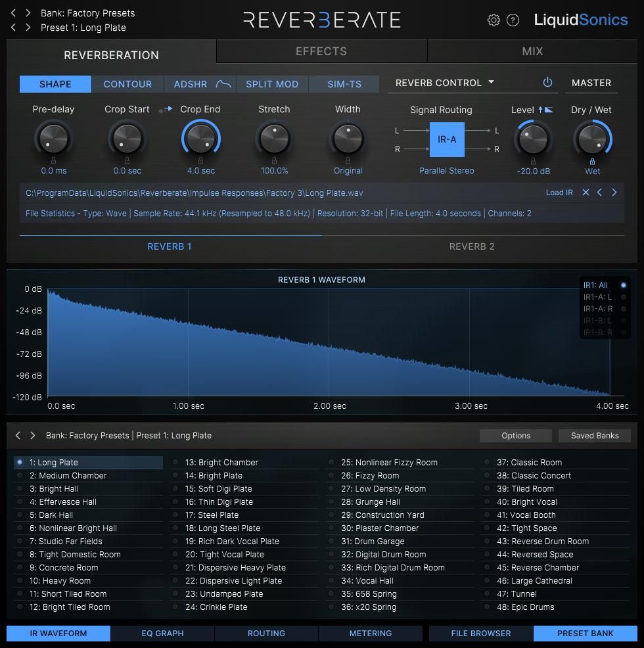644x648 pixels.
Task: Go to next bank using top arrow
Action: pos(28,12)
